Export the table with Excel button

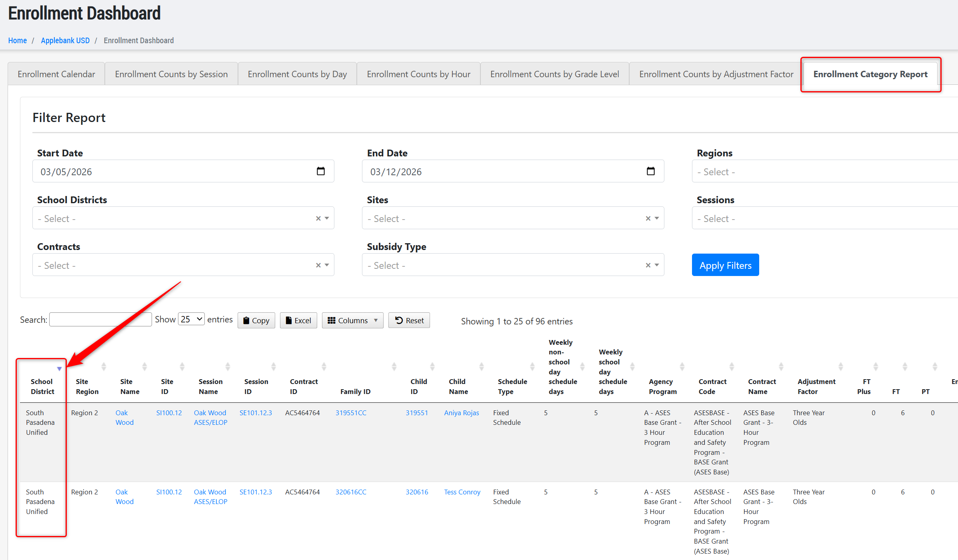pos(298,320)
